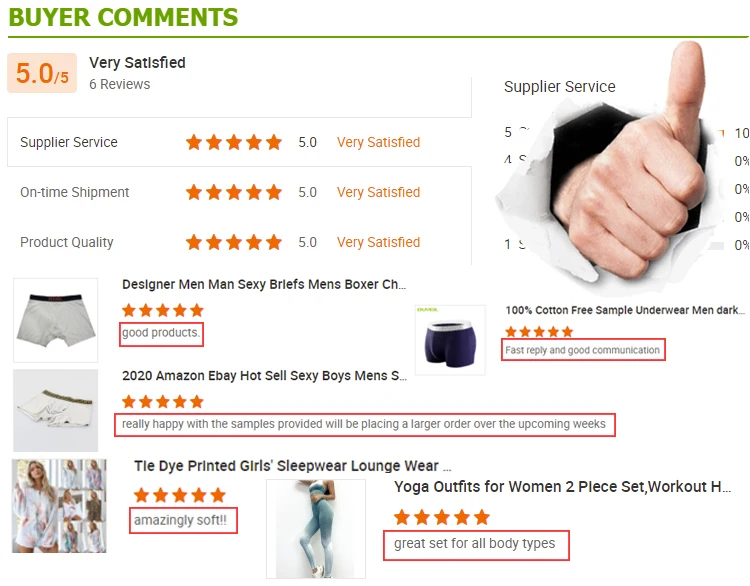This screenshot has width=750, height=586.
Task: Click stars under Yoga Outfits review
Action: (441, 517)
